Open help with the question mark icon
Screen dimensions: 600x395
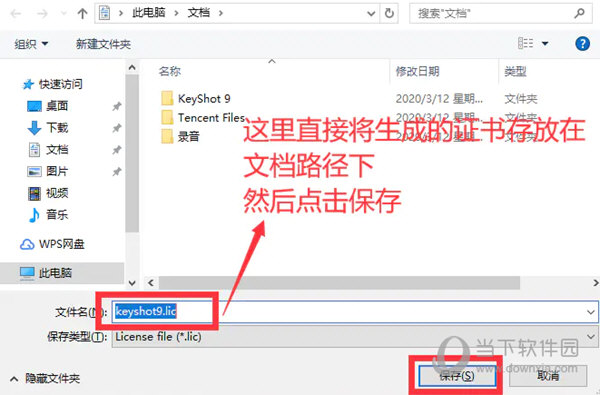[582, 44]
